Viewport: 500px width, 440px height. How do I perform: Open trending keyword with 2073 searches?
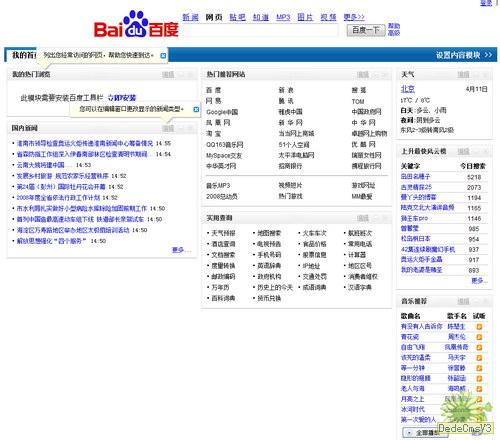[x=416, y=187]
